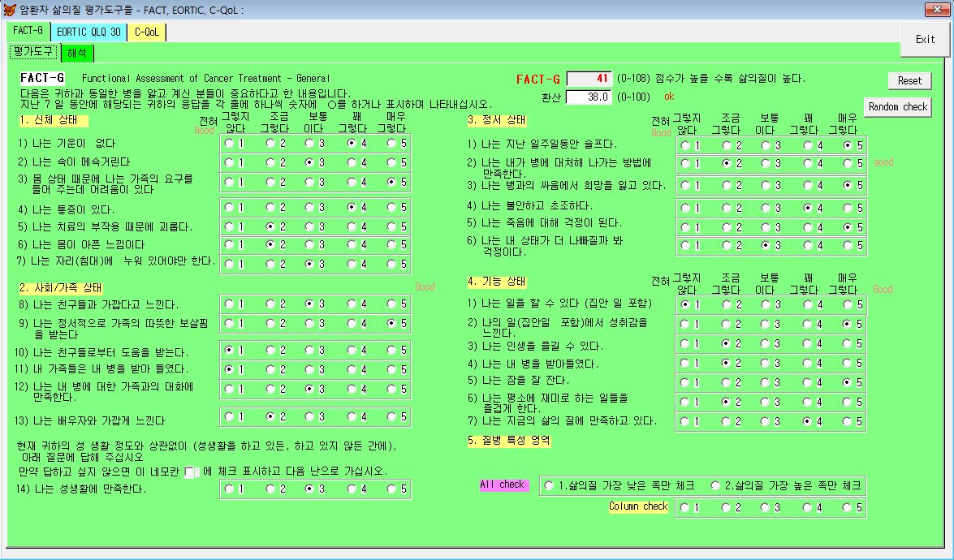Open the C-QoL tab

[147, 32]
